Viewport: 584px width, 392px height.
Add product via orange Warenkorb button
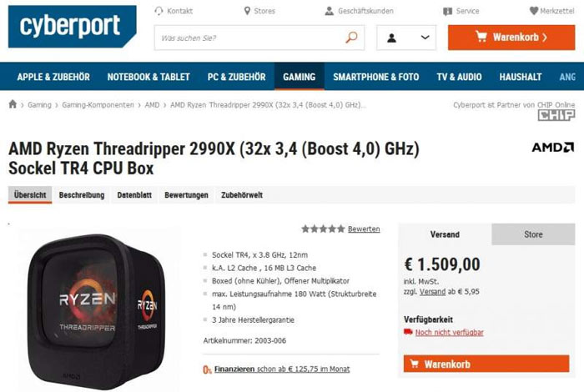(486, 364)
